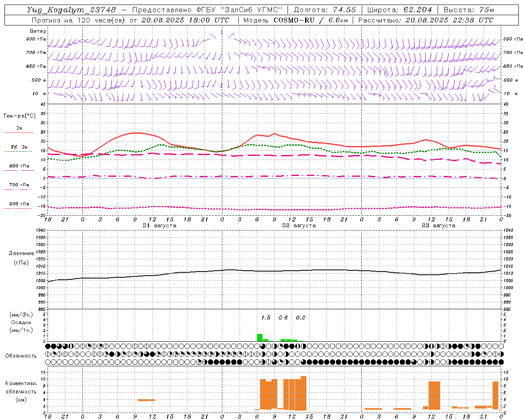
Task: Click the 0.6 precipitation total value
Action: pyautogui.click(x=283, y=317)
